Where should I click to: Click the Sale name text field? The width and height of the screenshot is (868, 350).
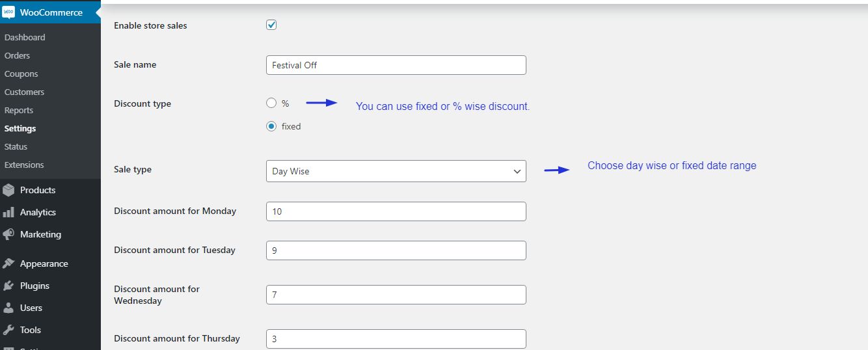tap(396, 65)
